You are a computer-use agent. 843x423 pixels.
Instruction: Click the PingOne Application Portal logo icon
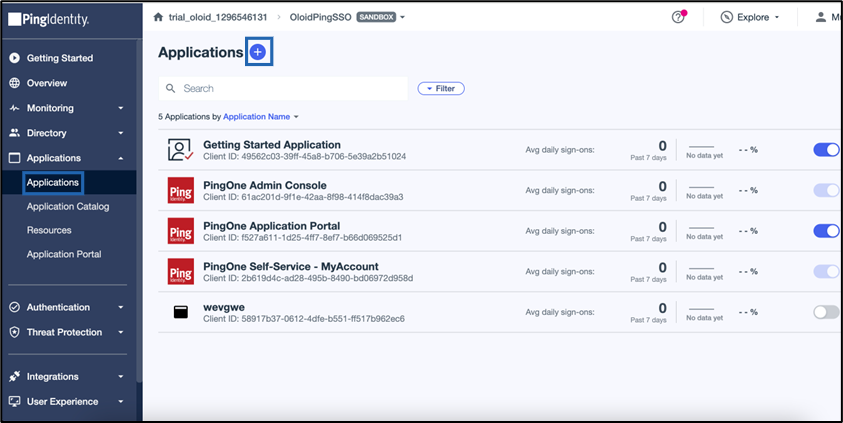[x=181, y=231]
